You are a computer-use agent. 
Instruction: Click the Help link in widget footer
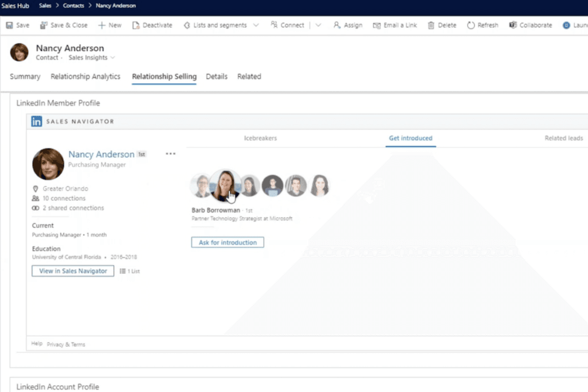point(37,344)
